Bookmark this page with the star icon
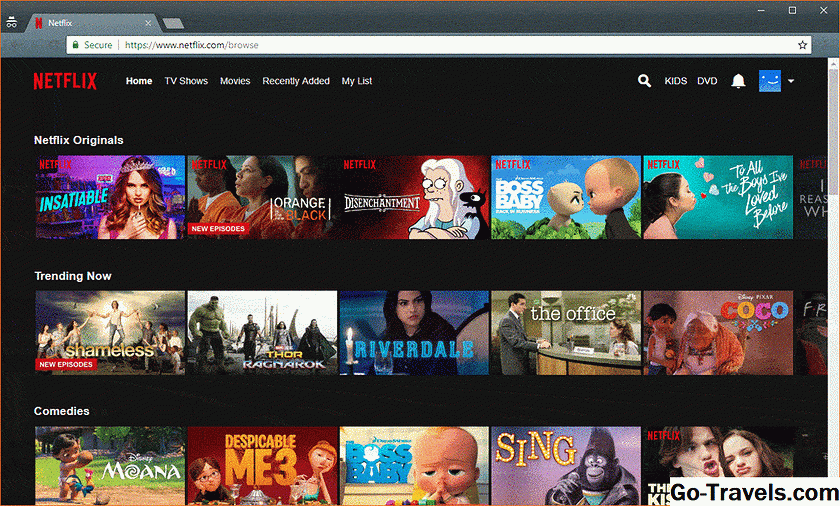 pyautogui.click(x=802, y=45)
